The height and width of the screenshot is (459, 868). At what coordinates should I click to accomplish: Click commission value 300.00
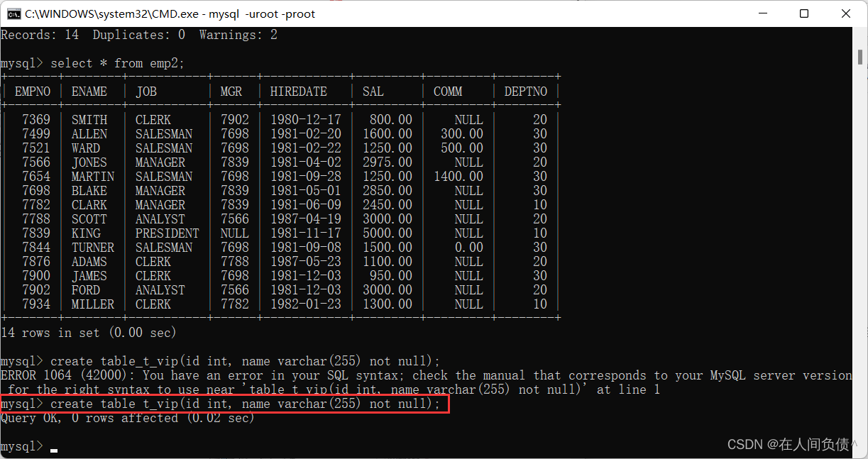(462, 134)
